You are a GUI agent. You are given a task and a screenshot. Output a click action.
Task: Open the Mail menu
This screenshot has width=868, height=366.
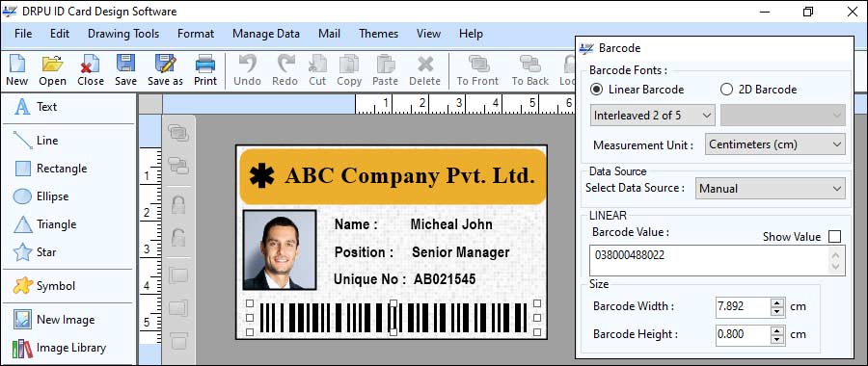pos(330,34)
